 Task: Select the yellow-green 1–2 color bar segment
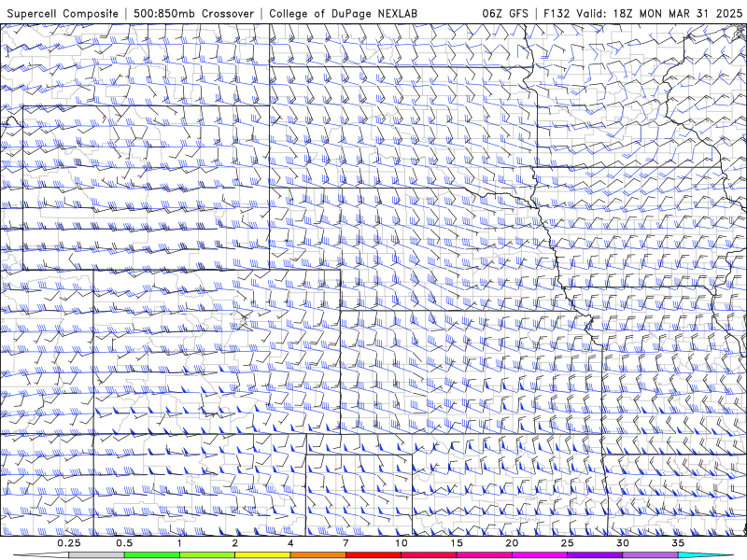coord(206,555)
